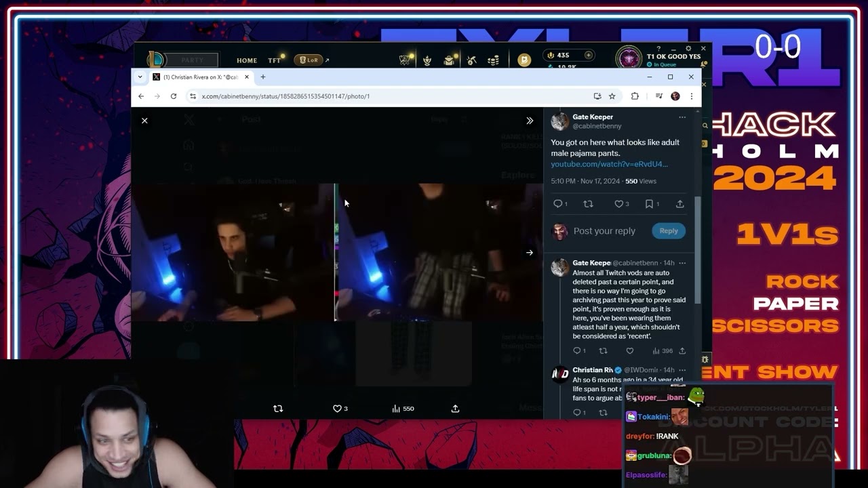Screen dimensions: 868x488
Task: Open the media control icon in Chrome toolbar
Action: (x=658, y=96)
